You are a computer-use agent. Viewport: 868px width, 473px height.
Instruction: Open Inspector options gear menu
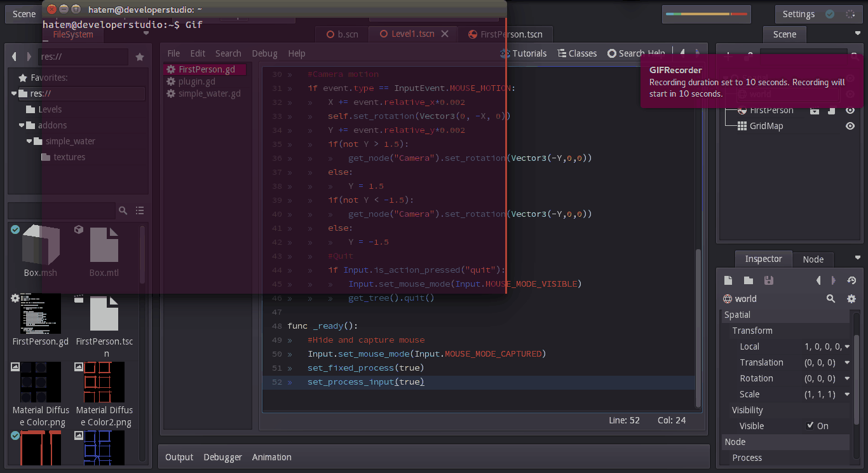pos(851,299)
